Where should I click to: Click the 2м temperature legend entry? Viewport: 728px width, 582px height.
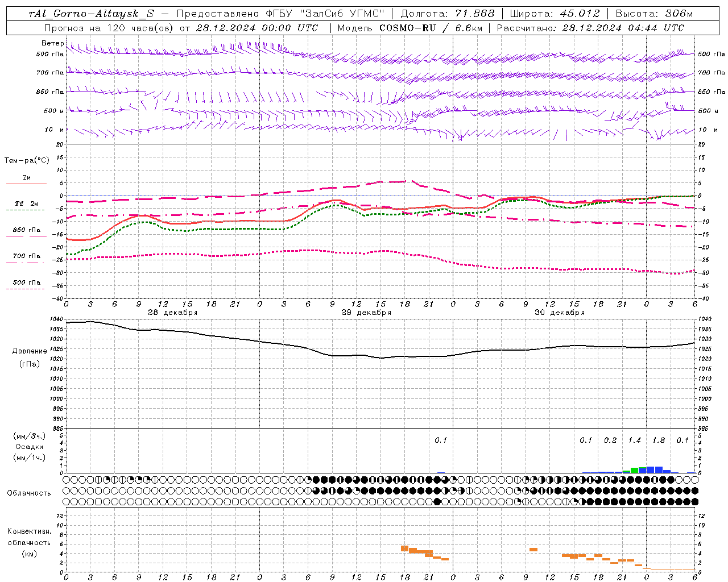pos(27,178)
